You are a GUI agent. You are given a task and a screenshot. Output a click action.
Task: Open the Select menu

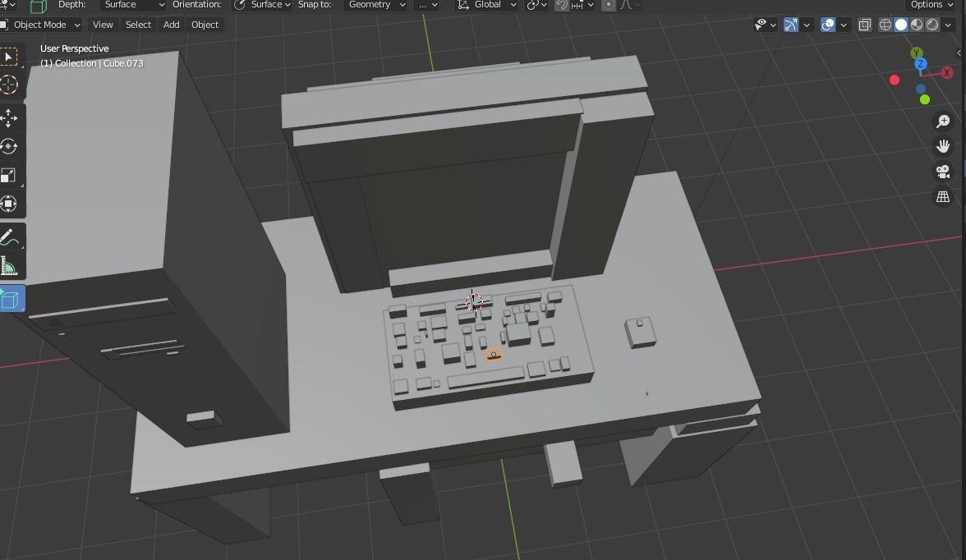click(x=138, y=25)
